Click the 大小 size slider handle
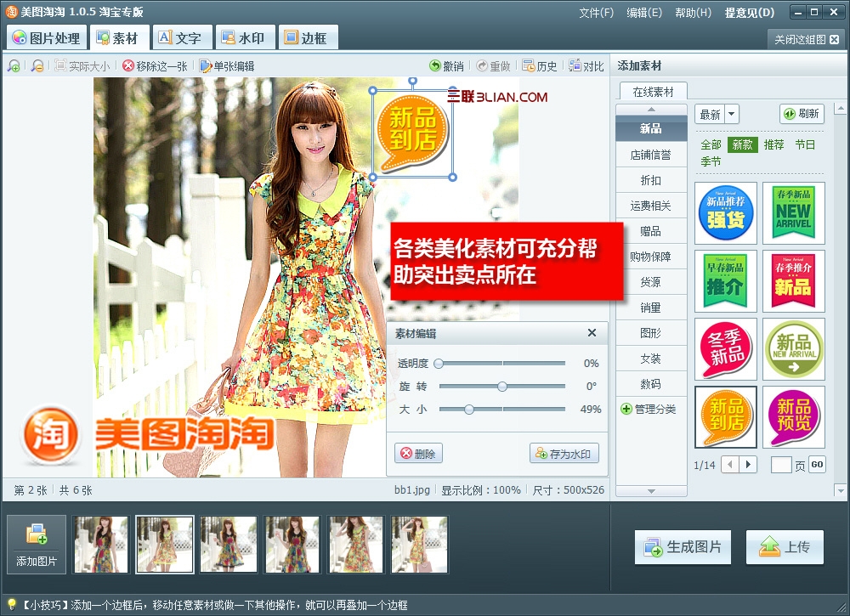 pos(469,410)
